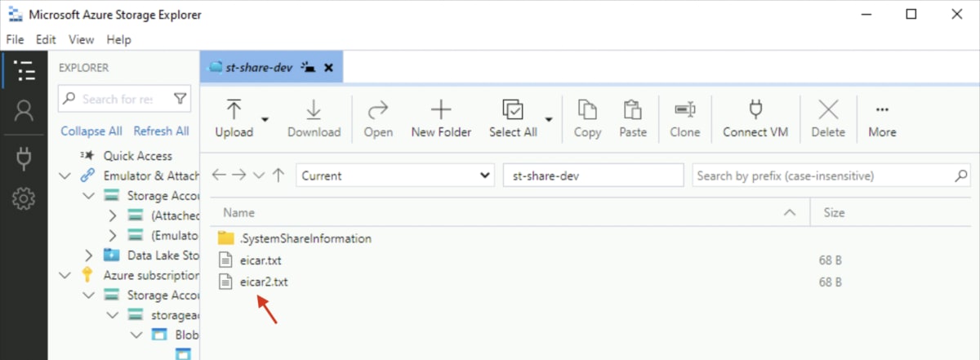The width and height of the screenshot is (980, 360).
Task: Collapse Storage Accounts under Azure subscription
Action: (x=89, y=295)
